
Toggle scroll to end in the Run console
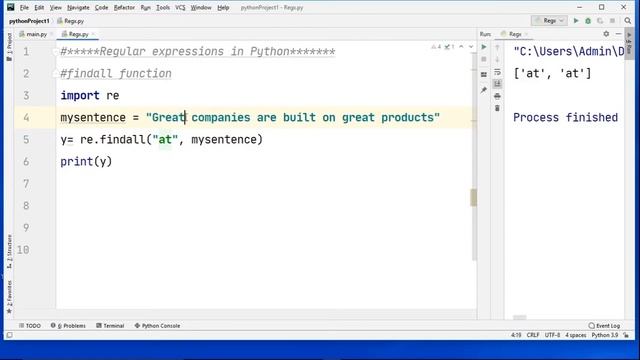[497, 84]
